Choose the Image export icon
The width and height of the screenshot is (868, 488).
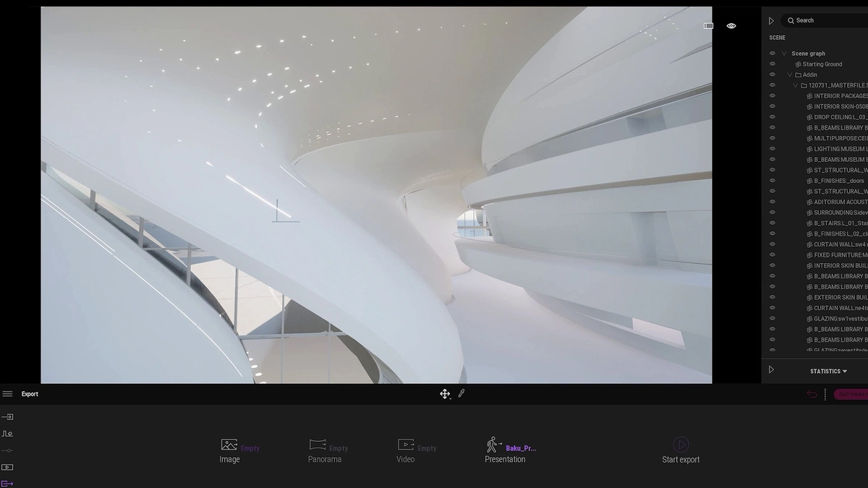(229, 445)
